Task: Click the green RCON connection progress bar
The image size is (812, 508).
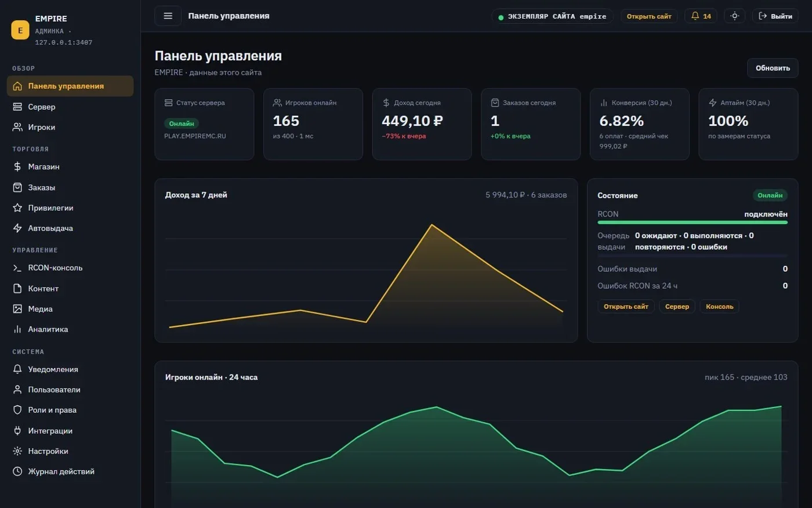Action: [693, 222]
